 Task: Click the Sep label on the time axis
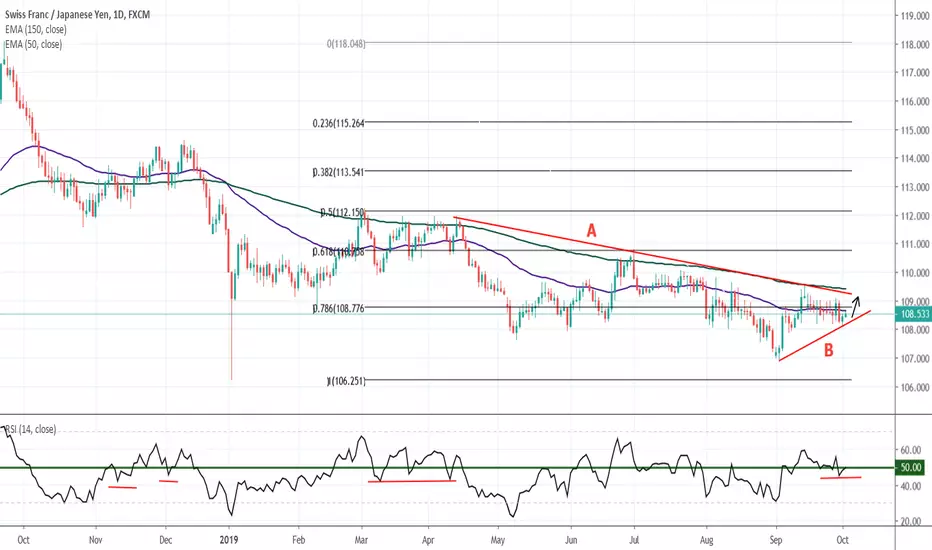point(776,540)
